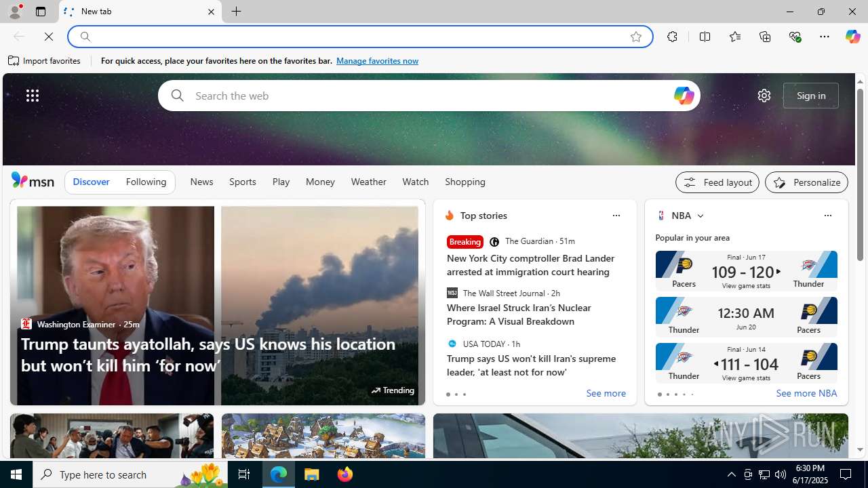Click the page vertical scrollbar thumb
868x488 pixels.
coord(860,174)
